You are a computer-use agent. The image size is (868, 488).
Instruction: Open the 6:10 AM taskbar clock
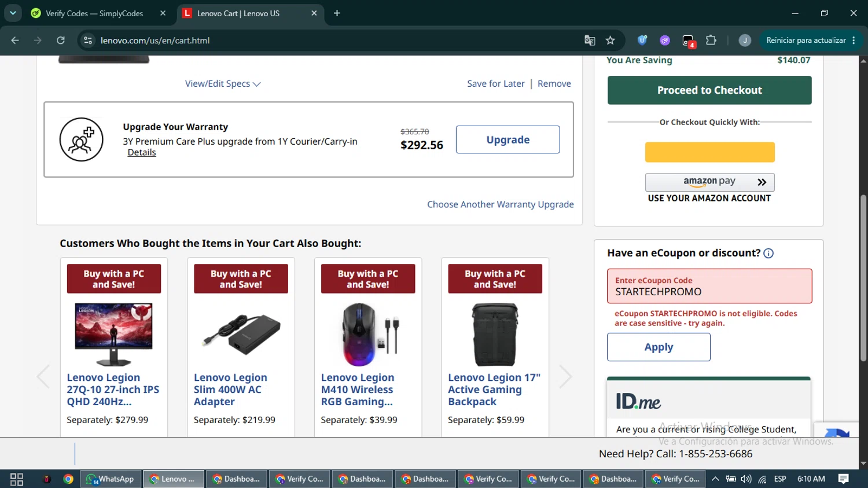tap(811, 479)
